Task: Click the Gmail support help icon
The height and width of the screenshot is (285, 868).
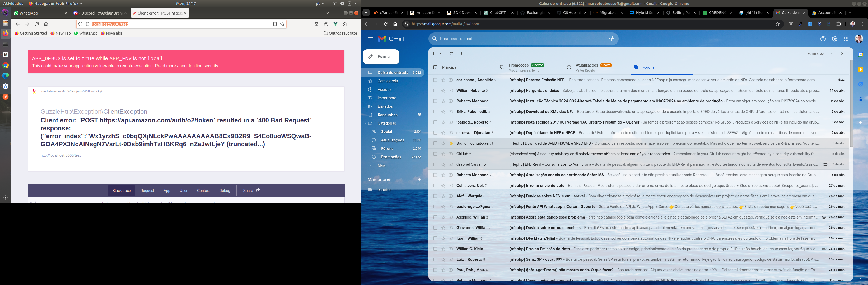Action: point(823,39)
